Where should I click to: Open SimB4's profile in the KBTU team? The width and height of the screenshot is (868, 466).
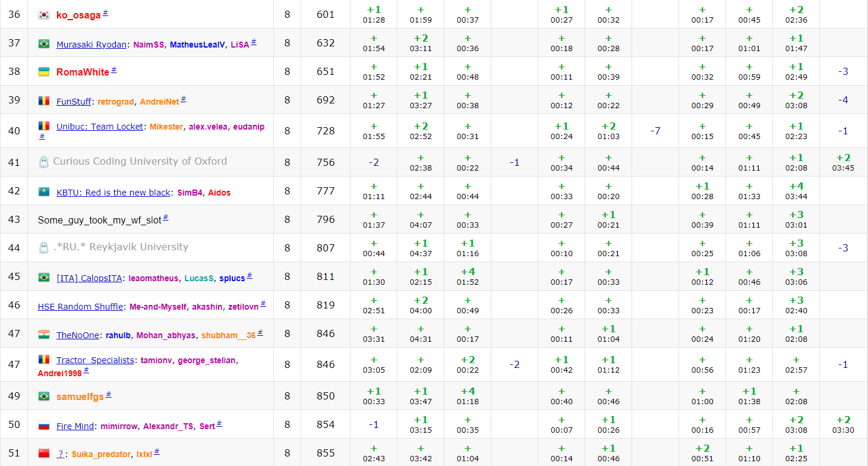pos(190,193)
